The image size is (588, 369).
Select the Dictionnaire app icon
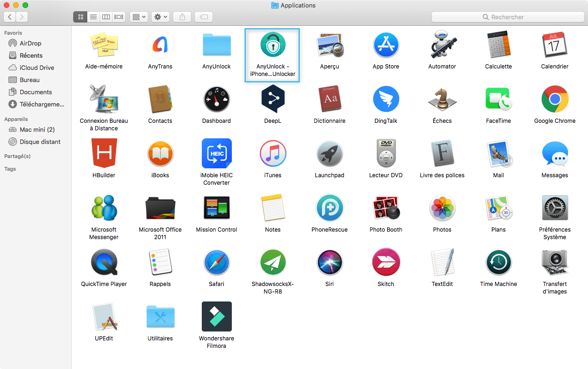(x=329, y=99)
